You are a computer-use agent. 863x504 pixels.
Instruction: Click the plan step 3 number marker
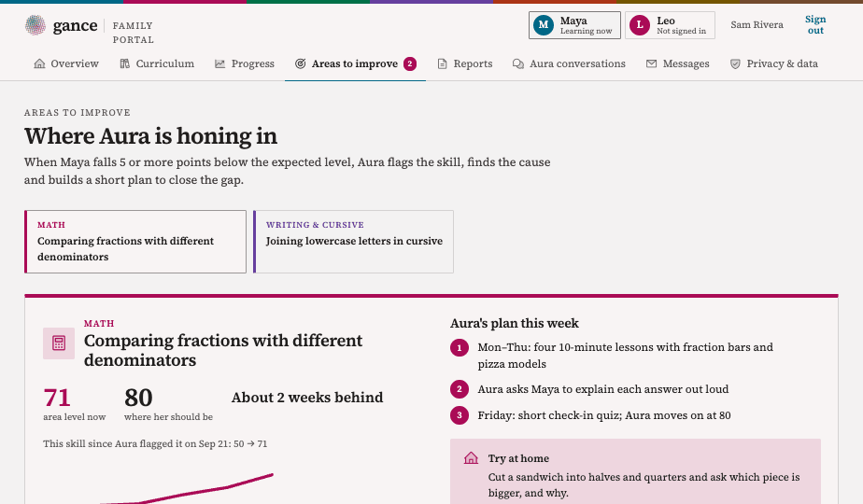[x=460, y=415]
